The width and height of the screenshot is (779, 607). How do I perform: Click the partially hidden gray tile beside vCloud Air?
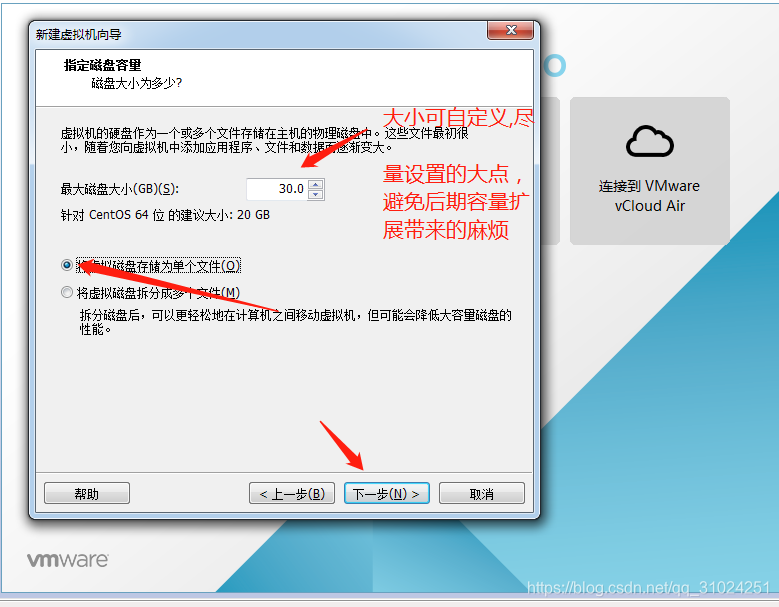[550, 170]
